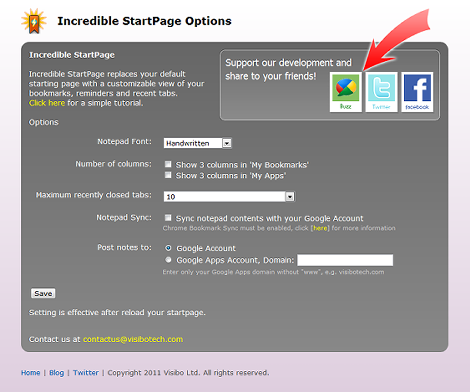
Task: Enable 3 columns in 'My Bookmarks'
Action: [x=168, y=164]
